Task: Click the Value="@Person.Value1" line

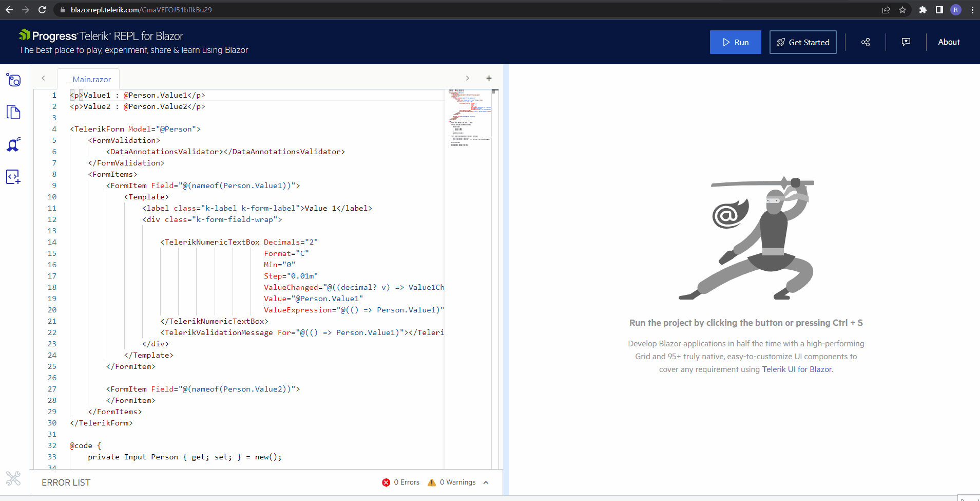Action: click(314, 299)
